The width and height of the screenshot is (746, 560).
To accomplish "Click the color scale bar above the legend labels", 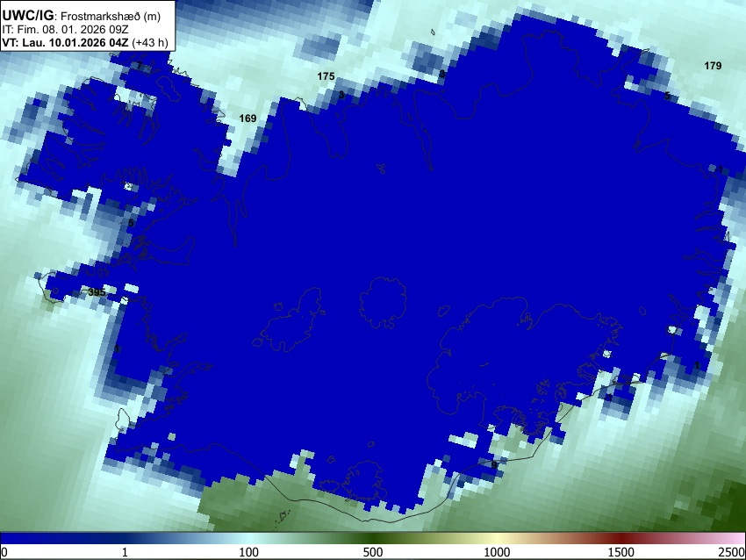I will pos(373,538).
